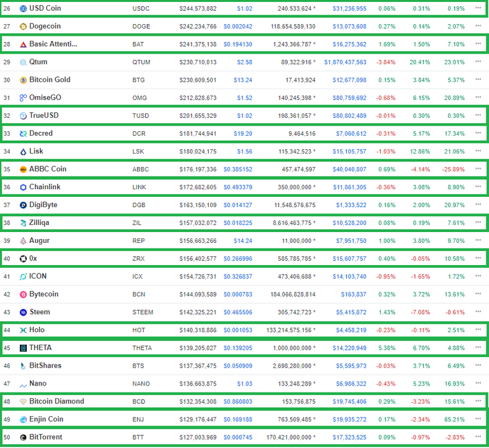Open the three-dot menu in Lisk row
This screenshot has height=448, width=489.
pos(478,151)
